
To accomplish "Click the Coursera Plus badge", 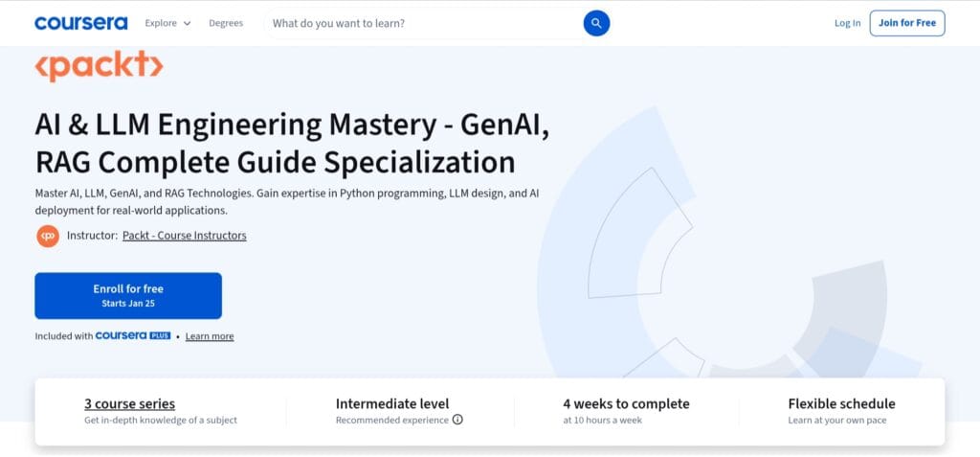I will point(133,335).
